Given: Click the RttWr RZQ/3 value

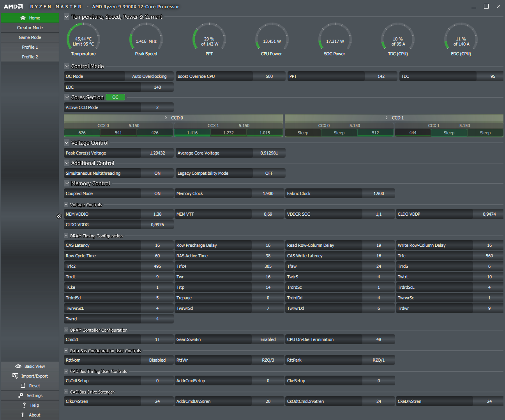Looking at the screenshot, I should coord(268,360).
